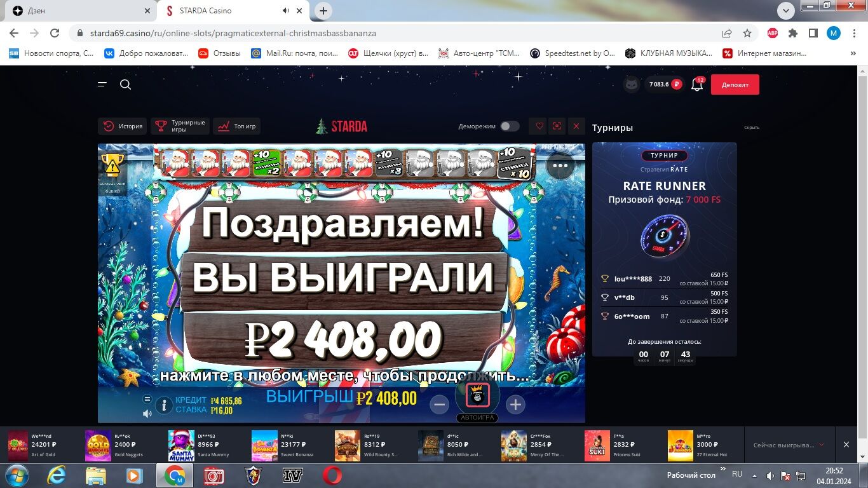This screenshot has width=868, height=488.
Task: Add game to favorites with heart icon
Action: click(x=539, y=126)
